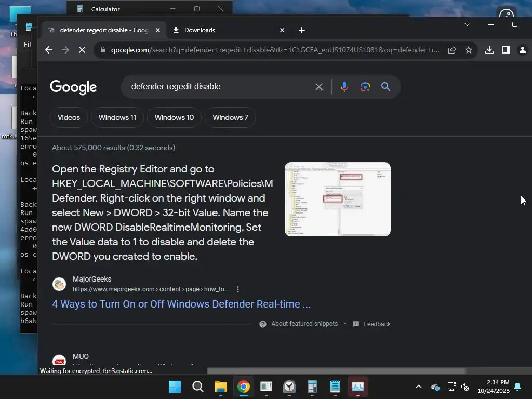Click the address bar URL
The height and width of the screenshot is (399, 532).
tap(275, 50)
